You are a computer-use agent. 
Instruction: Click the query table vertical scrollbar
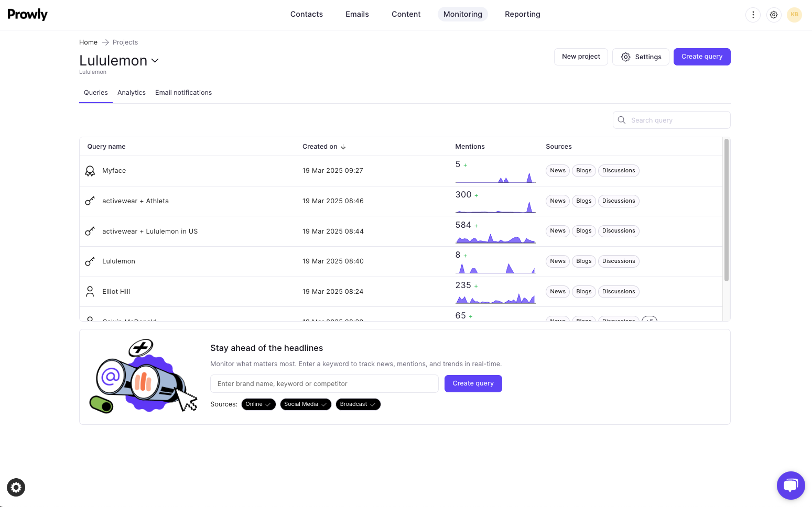pos(727,210)
